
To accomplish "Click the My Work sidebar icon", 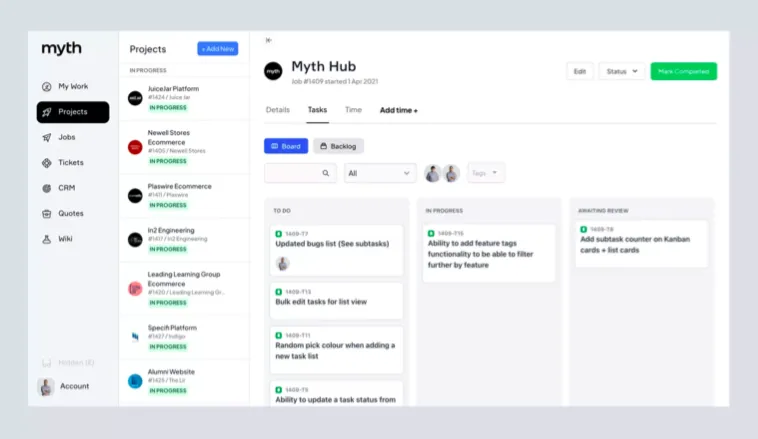I will point(46,87).
